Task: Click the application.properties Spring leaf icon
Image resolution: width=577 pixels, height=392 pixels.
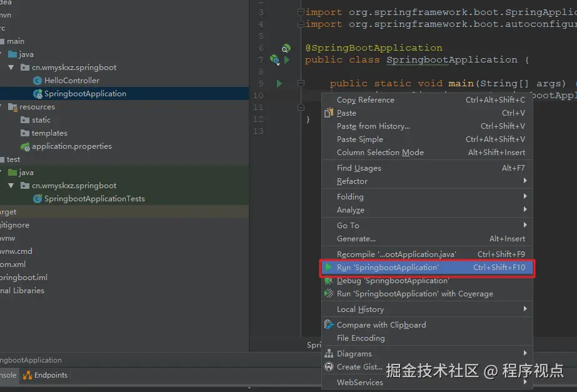Action: 25,146
